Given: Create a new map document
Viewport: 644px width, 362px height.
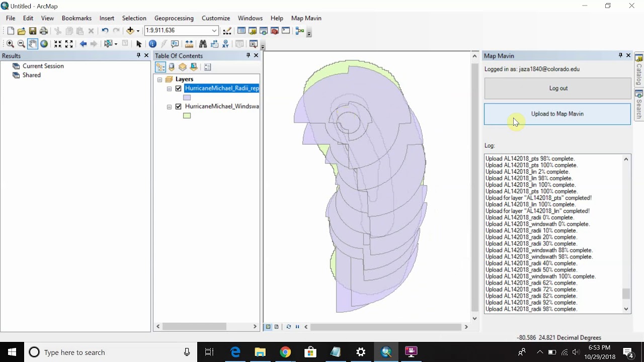Looking at the screenshot, I should click(10, 31).
